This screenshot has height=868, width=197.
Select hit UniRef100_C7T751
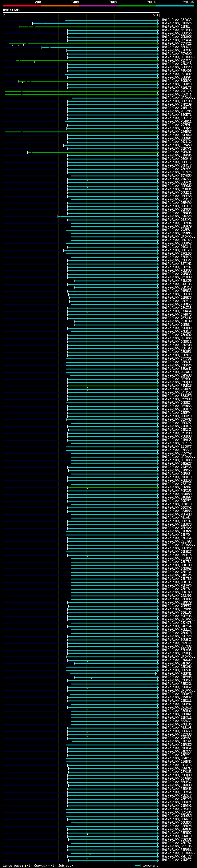tap(176, 358)
